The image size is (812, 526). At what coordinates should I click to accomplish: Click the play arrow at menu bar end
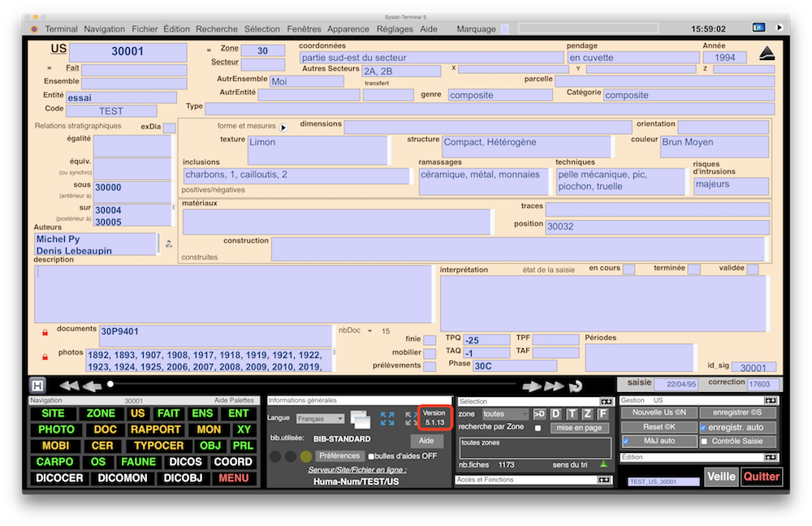[780, 28]
